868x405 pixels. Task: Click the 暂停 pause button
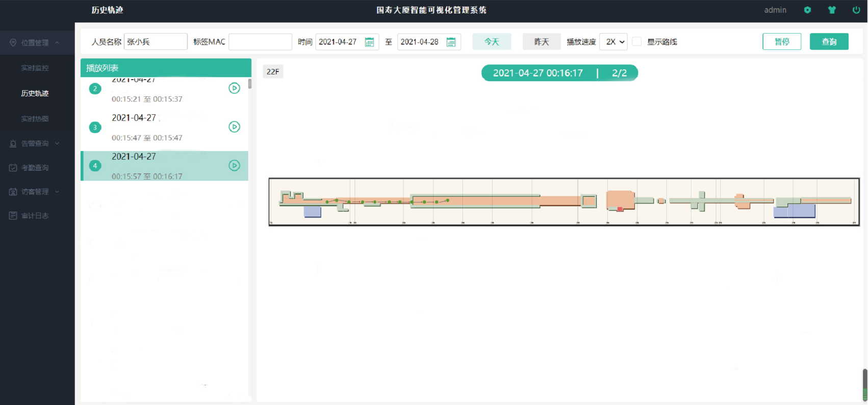[x=782, y=42]
